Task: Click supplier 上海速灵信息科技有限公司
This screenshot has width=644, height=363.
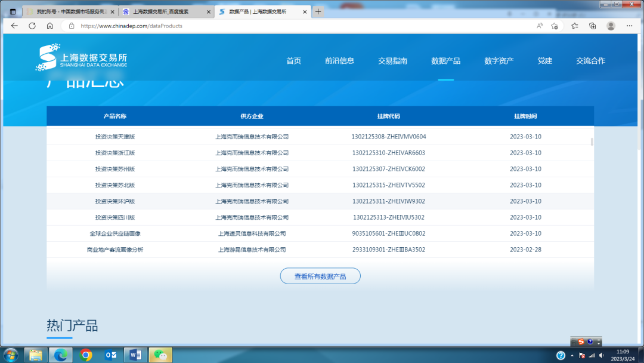Action: pos(252,233)
